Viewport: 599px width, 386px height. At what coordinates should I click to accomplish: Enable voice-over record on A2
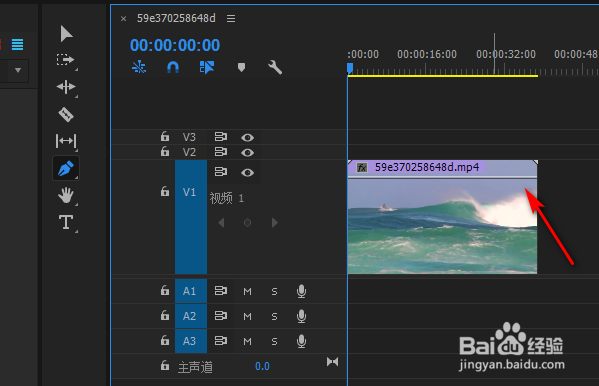[301, 316]
